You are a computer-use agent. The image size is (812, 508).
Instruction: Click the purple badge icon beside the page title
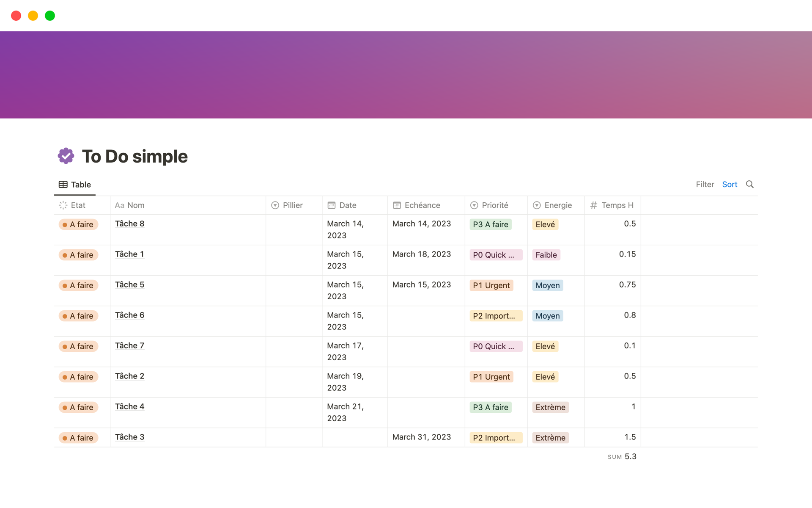point(66,156)
